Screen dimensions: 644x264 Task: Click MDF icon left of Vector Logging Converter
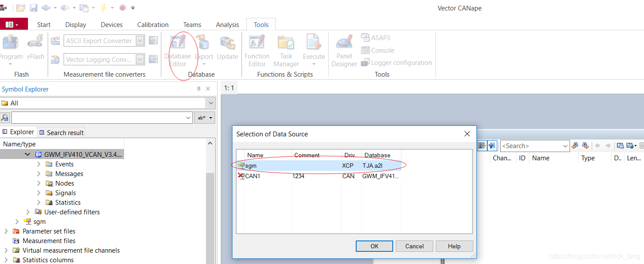(x=55, y=59)
